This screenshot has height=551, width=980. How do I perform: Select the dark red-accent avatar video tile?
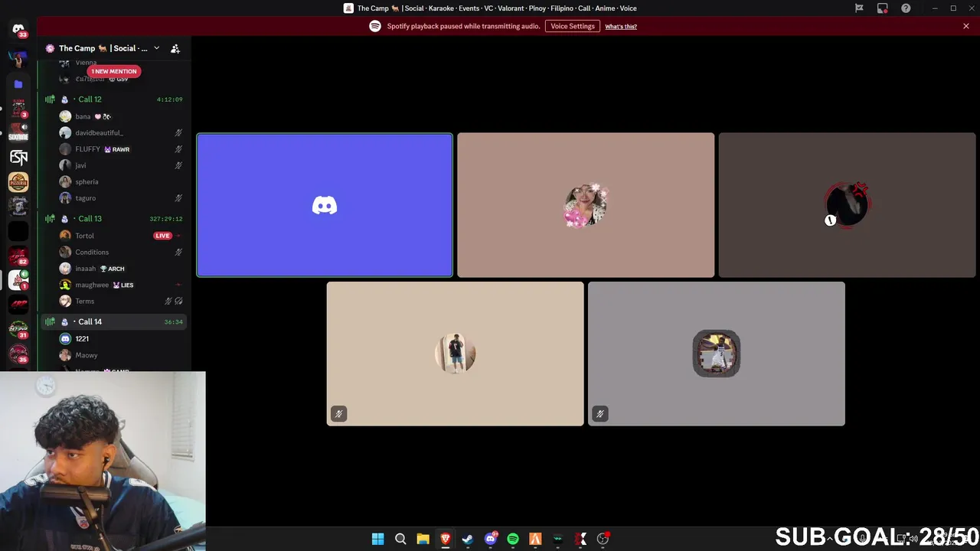(x=847, y=205)
